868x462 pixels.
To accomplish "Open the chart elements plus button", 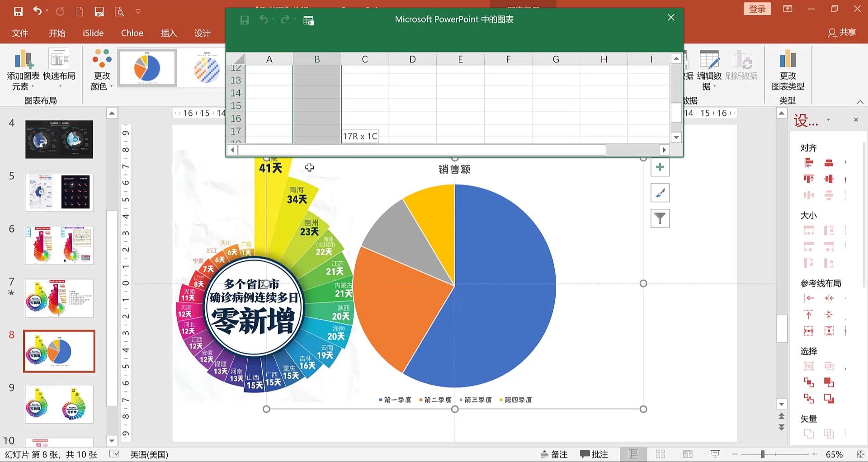I will click(660, 167).
